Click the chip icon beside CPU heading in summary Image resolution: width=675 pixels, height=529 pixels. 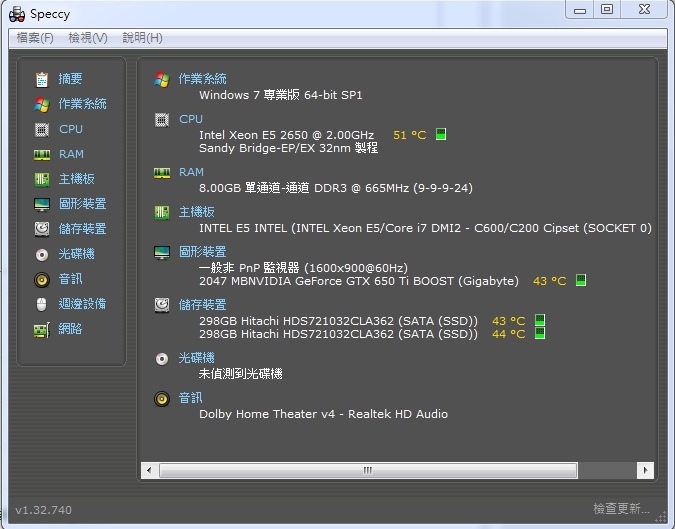pos(162,120)
